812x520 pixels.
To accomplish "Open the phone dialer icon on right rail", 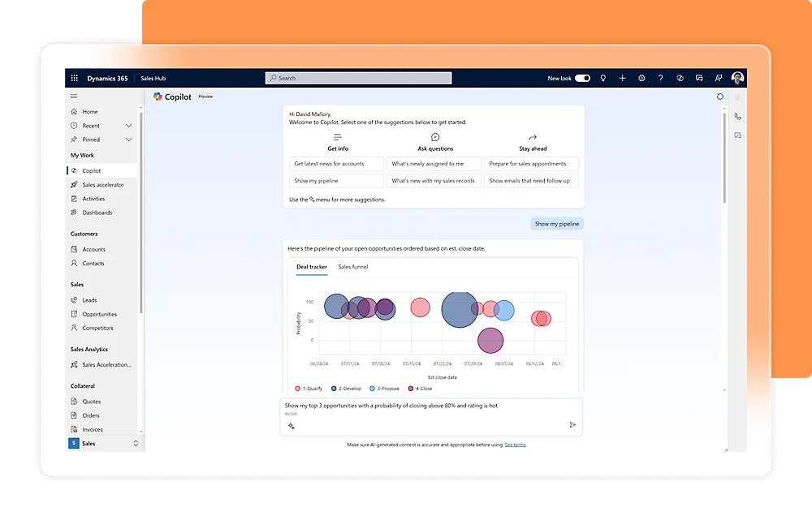I will click(x=737, y=116).
